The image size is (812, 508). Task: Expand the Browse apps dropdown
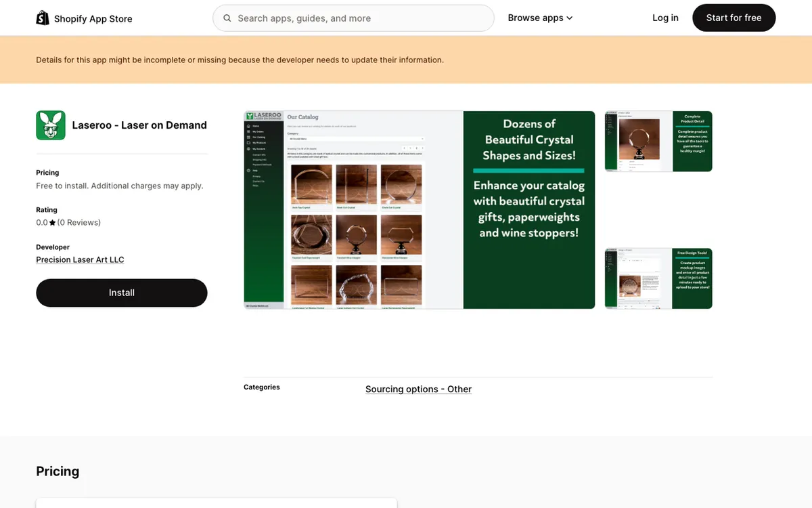tap(540, 18)
